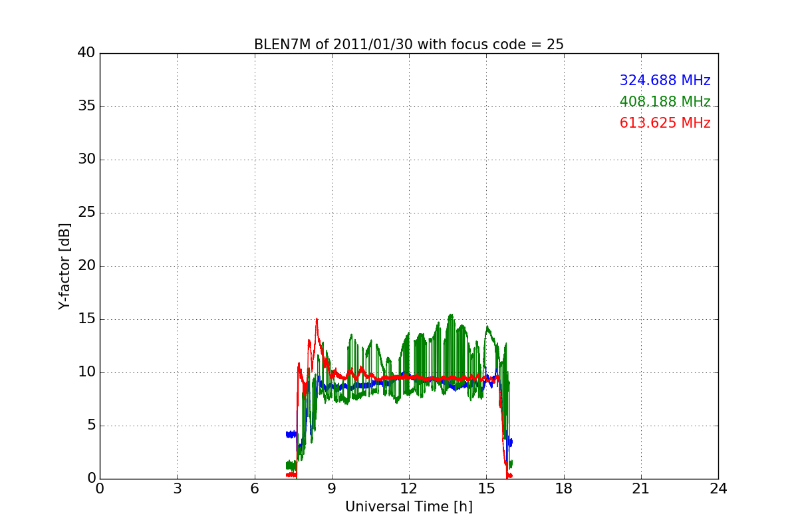Click the plot title 'BLEN7M of 2011/01/30 with focus code = 25'

pyautogui.click(x=408, y=45)
